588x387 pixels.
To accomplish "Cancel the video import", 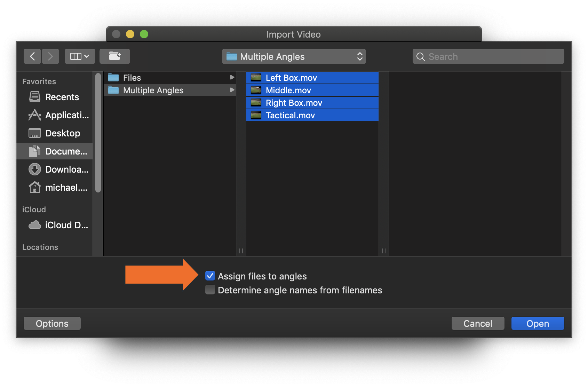I will (478, 323).
